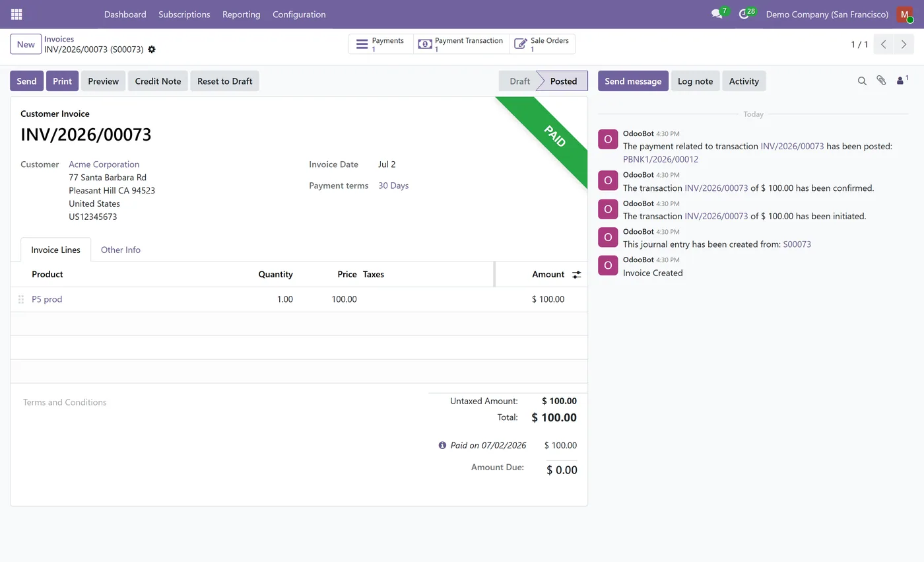Click the Preview button
This screenshot has height=562, width=924.
pyautogui.click(x=103, y=81)
